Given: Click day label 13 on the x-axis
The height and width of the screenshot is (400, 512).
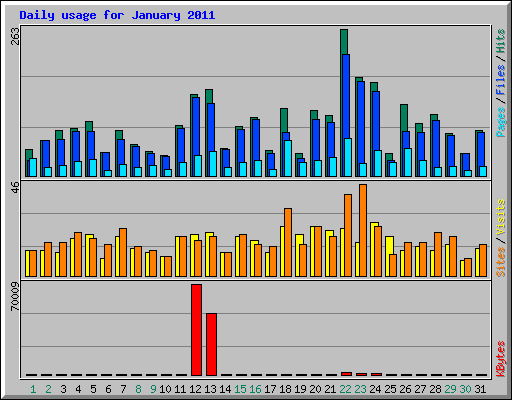Looking at the screenshot, I should click(x=210, y=389).
